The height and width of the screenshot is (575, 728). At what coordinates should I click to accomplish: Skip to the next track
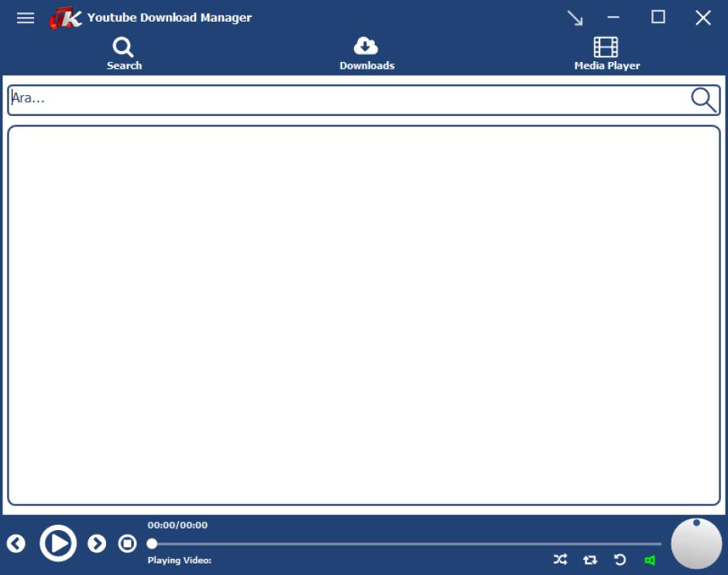click(x=97, y=543)
